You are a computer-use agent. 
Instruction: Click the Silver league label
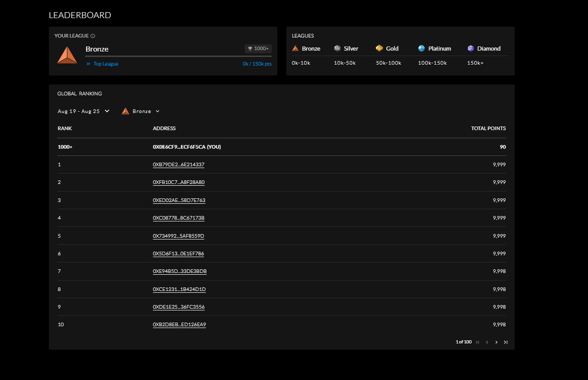[x=351, y=48]
